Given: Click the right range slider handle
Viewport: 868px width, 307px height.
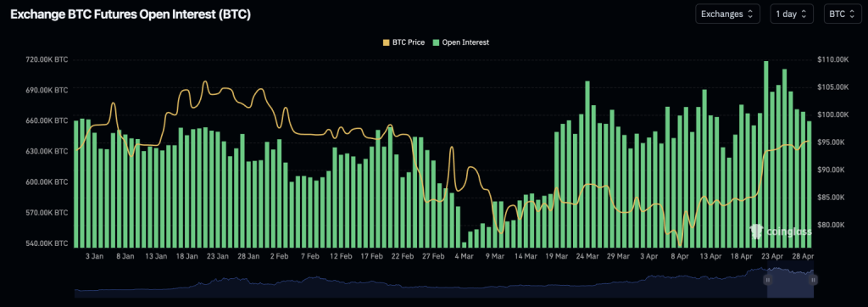Looking at the screenshot, I should point(813,281).
